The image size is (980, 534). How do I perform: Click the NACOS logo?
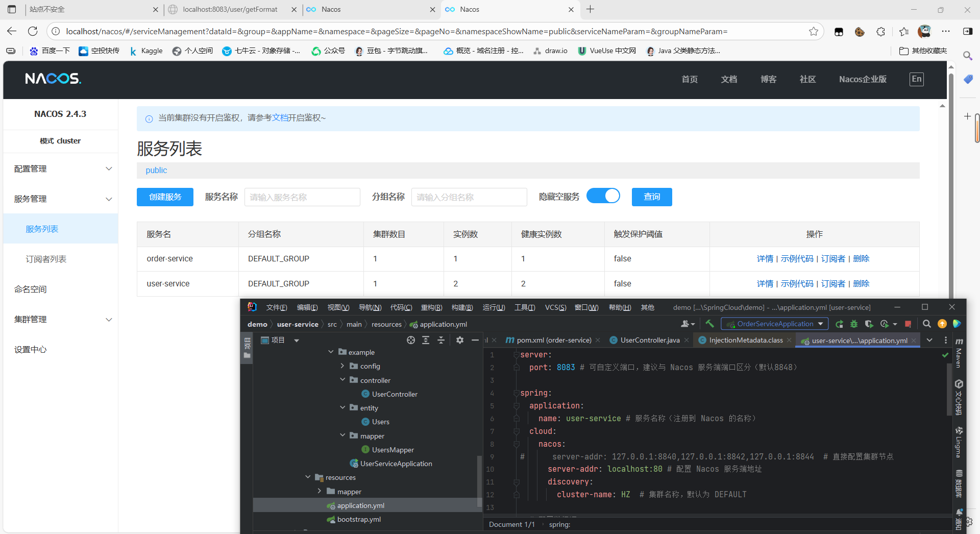(x=53, y=79)
